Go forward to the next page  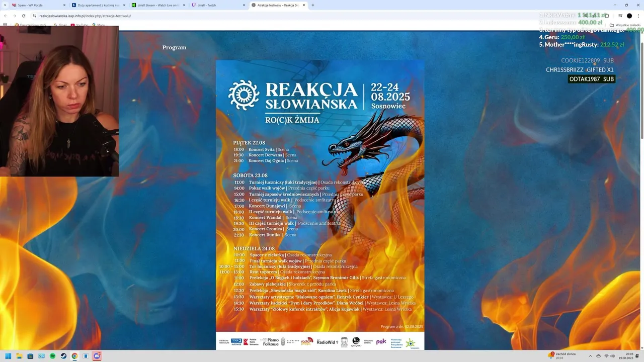click(x=15, y=16)
